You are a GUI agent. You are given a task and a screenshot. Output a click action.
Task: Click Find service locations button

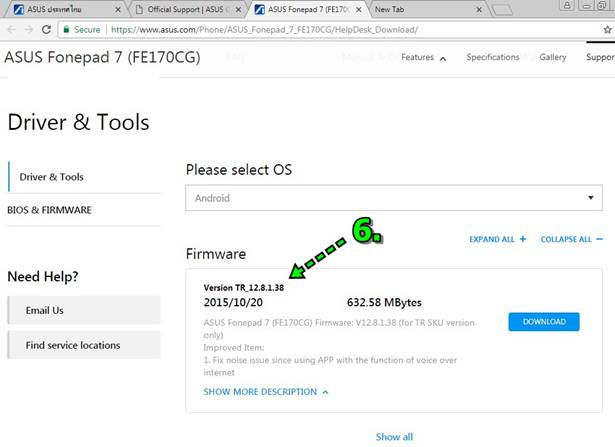point(84,345)
